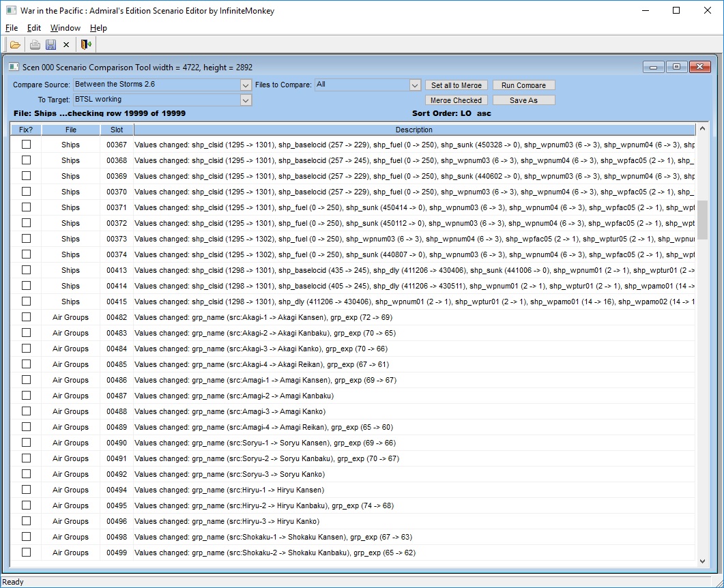Click the Save As button
Image resolution: width=724 pixels, height=588 pixels.
[x=523, y=100]
